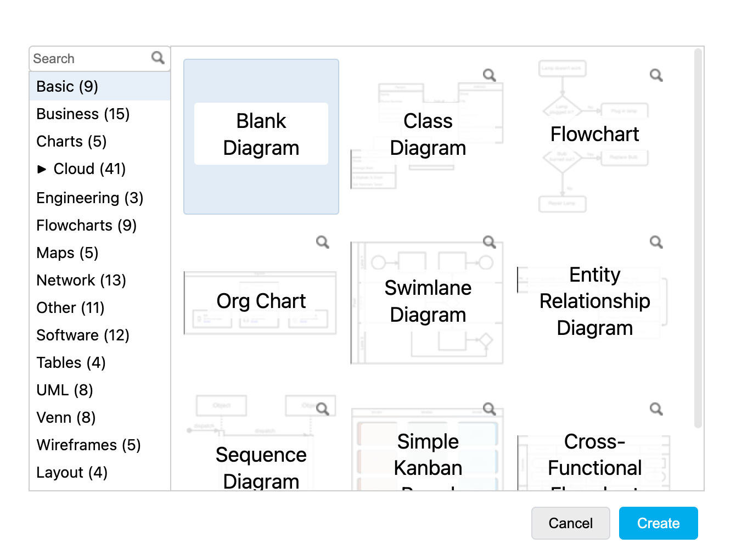Preview the Org Chart template with magnifier
Viewport: 736px width, 560px height.
[323, 242]
